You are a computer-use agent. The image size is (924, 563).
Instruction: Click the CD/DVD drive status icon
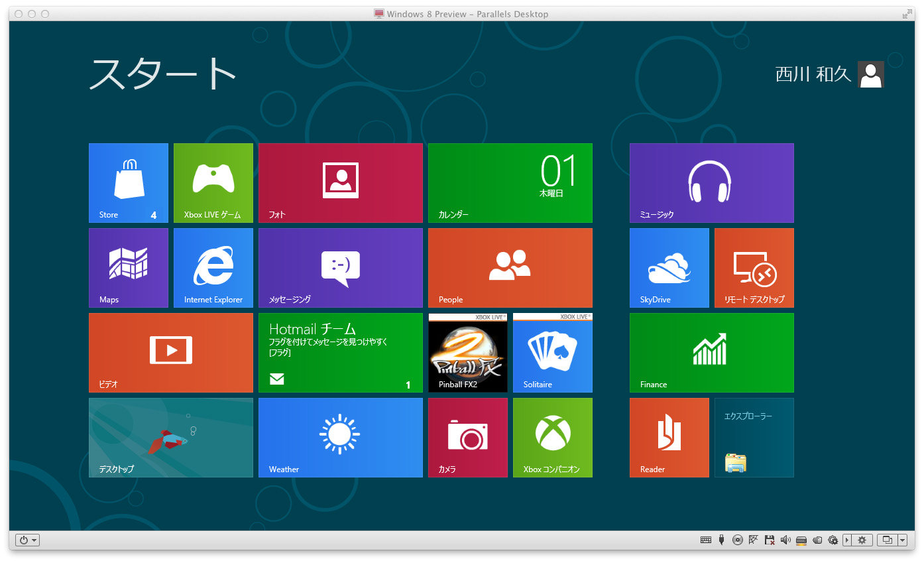(x=738, y=540)
